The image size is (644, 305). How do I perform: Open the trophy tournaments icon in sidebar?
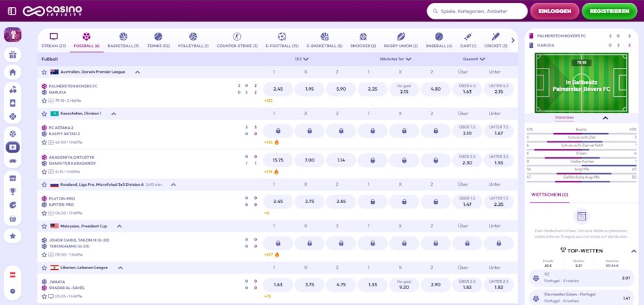12,191
